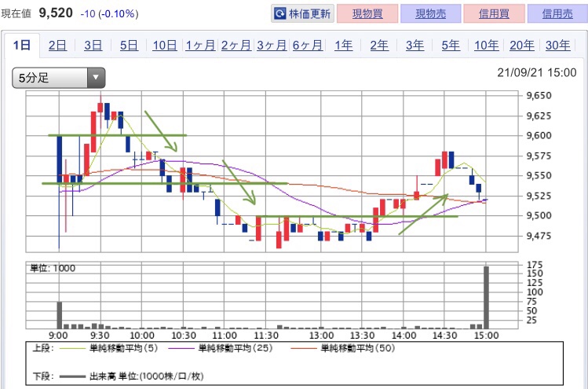Open the 3ヶ月 chart period
Viewport: 588px width, 389px height.
[272, 46]
